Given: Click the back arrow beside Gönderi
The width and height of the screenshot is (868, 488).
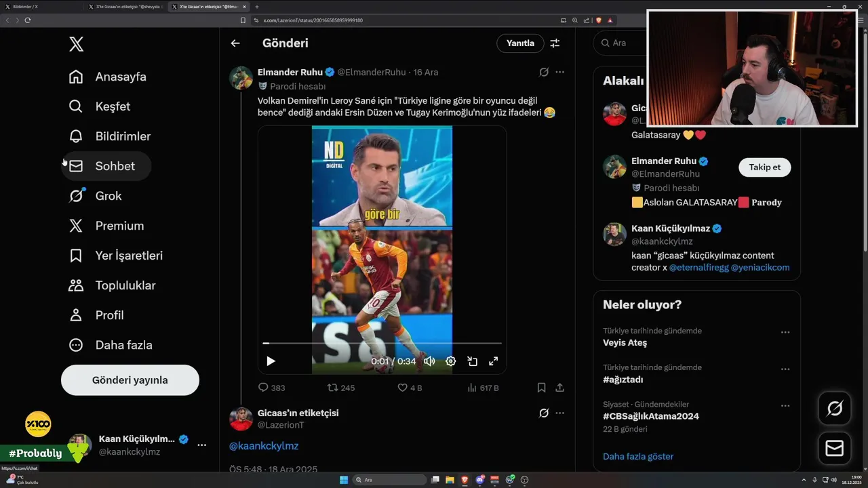Looking at the screenshot, I should (x=235, y=43).
